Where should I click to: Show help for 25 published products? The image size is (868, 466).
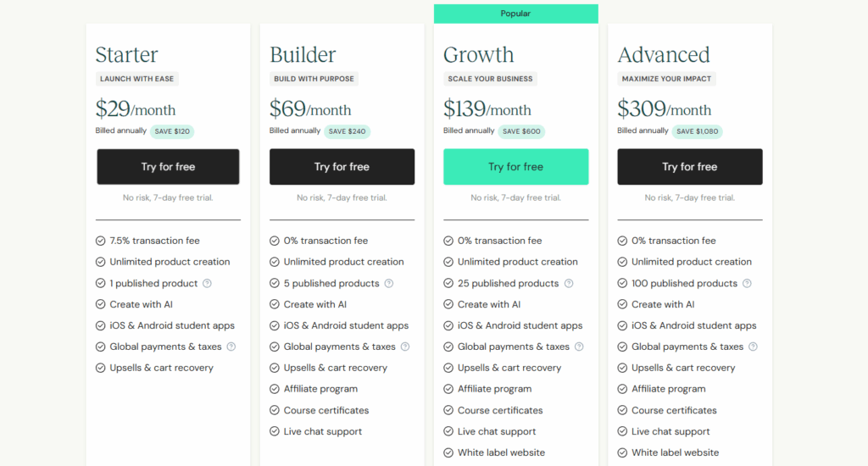coord(569,284)
